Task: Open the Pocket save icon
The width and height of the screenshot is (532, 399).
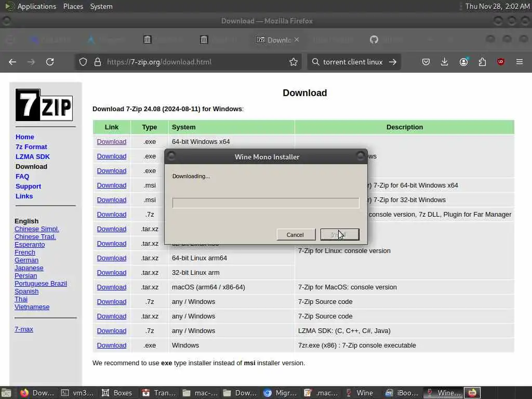Action: (426, 62)
